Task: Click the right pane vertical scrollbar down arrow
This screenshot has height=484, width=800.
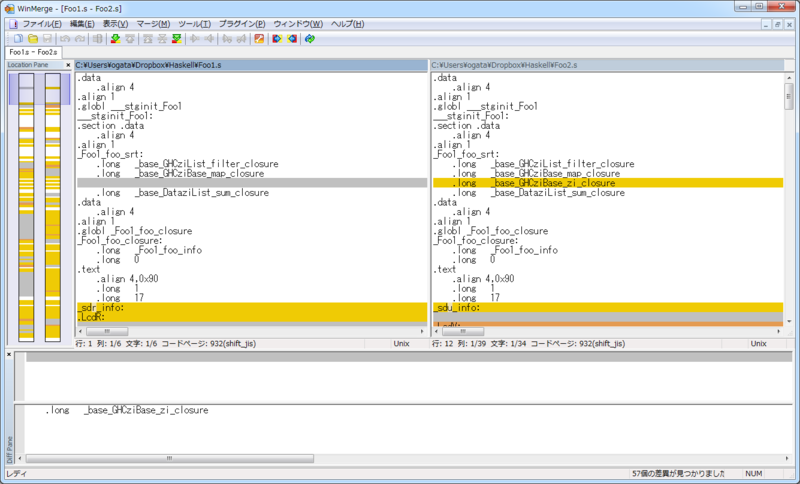Action: pos(789,321)
